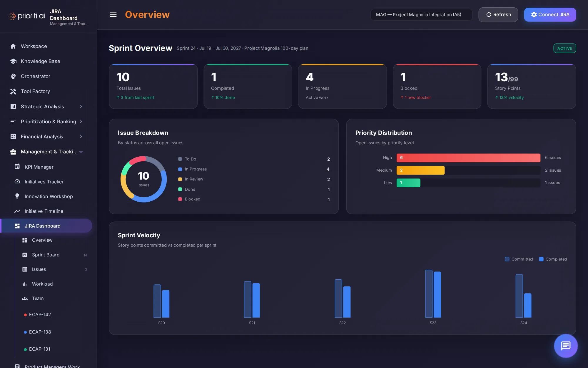Viewport: 588px width, 368px height.
Task: Expand the Strategic Analysis section
Action: (x=47, y=107)
